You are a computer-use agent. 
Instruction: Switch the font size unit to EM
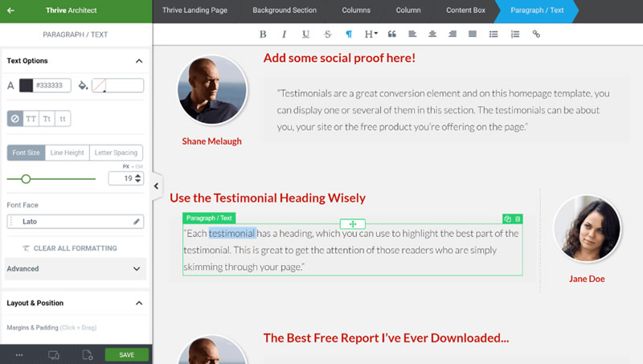(x=139, y=166)
